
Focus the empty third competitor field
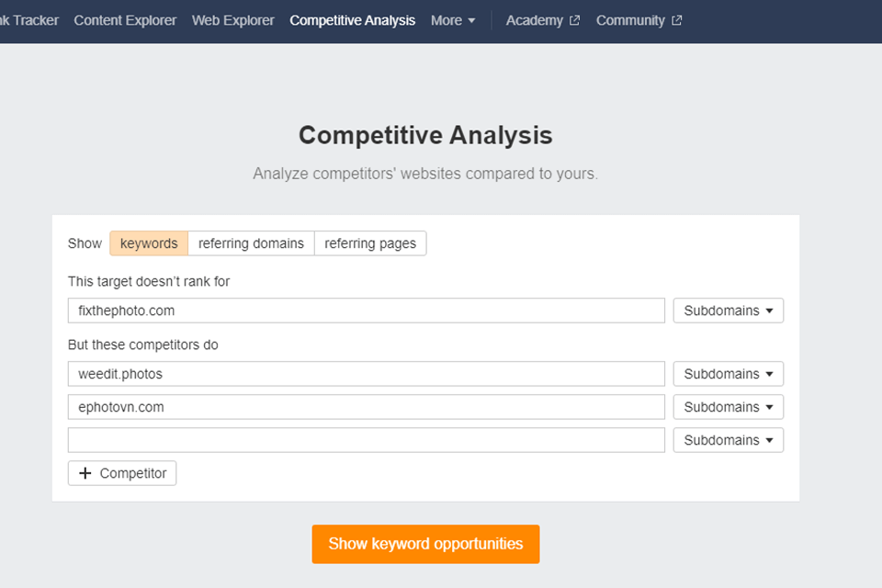click(x=366, y=440)
